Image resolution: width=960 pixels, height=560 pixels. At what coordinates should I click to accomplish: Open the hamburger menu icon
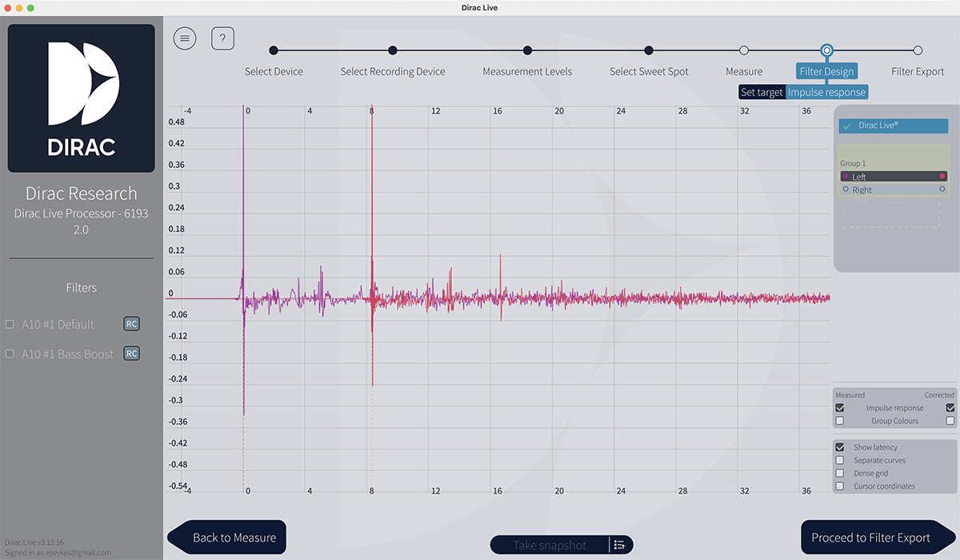(x=185, y=38)
